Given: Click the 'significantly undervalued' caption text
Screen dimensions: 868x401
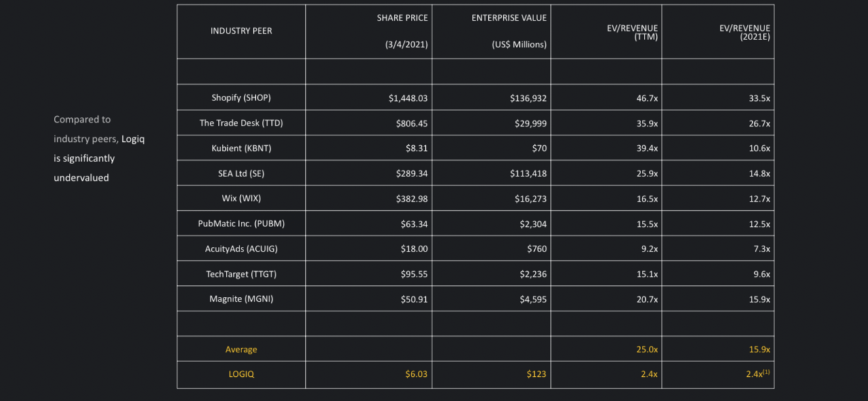Looking at the screenshot, I should pos(84,168).
